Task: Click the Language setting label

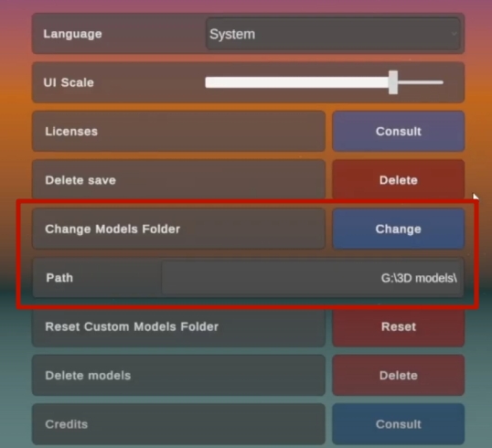Action: point(73,34)
